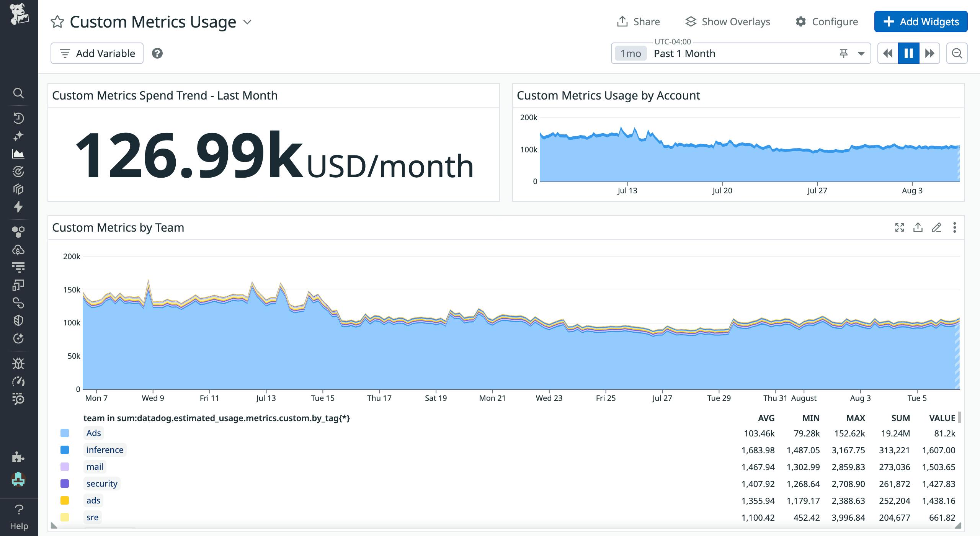Click the Add Widgets button
This screenshot has height=536, width=980.
pyautogui.click(x=921, y=21)
